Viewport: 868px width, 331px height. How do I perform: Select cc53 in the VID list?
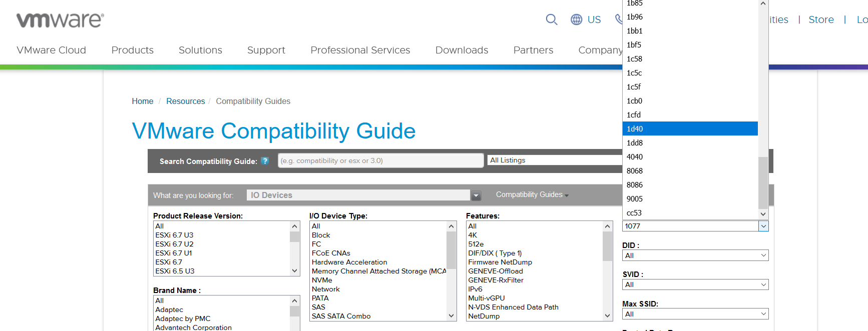tap(690, 212)
